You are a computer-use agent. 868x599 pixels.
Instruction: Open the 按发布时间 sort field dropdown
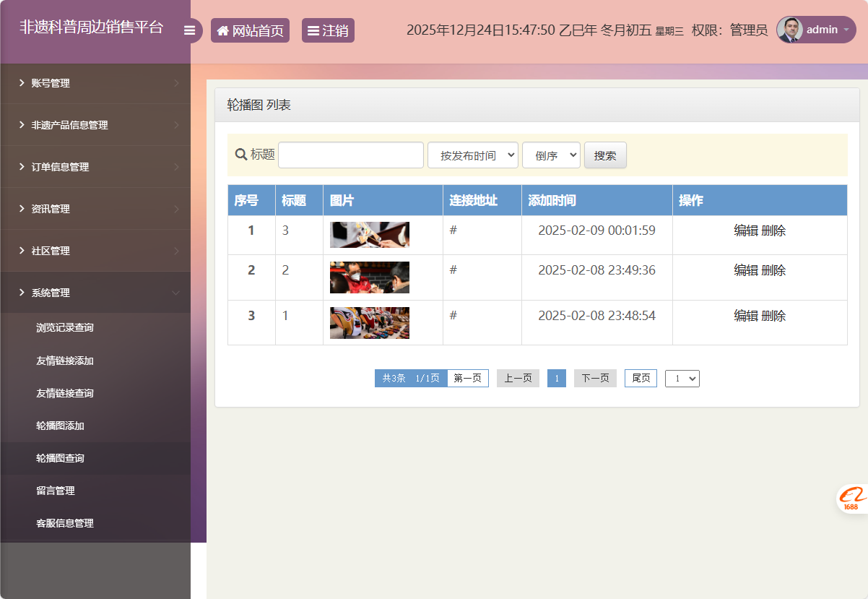point(473,155)
